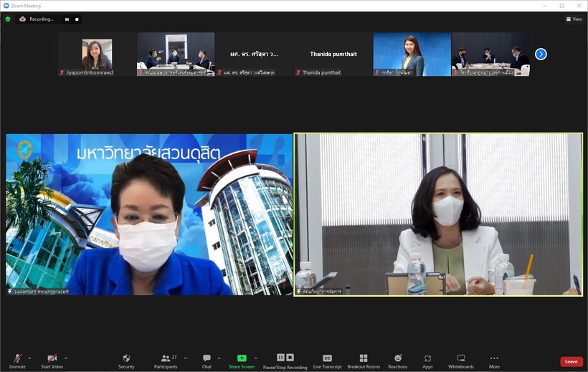Open the Participants panel
The width and height of the screenshot is (588, 372).
pyautogui.click(x=166, y=359)
